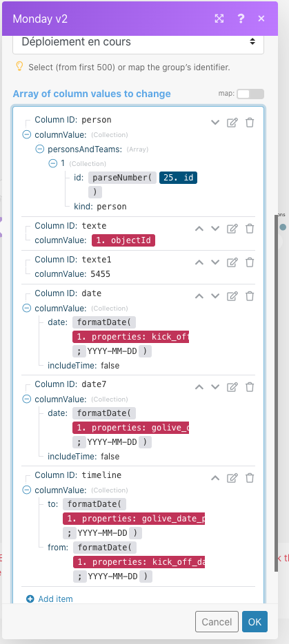
Task: Delete the timeline column item
Action: click(x=250, y=477)
